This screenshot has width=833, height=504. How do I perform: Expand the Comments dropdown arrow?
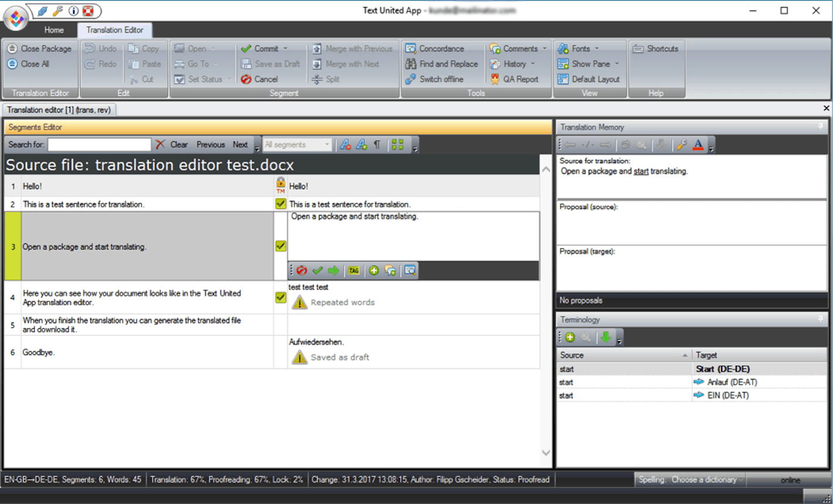coord(545,49)
